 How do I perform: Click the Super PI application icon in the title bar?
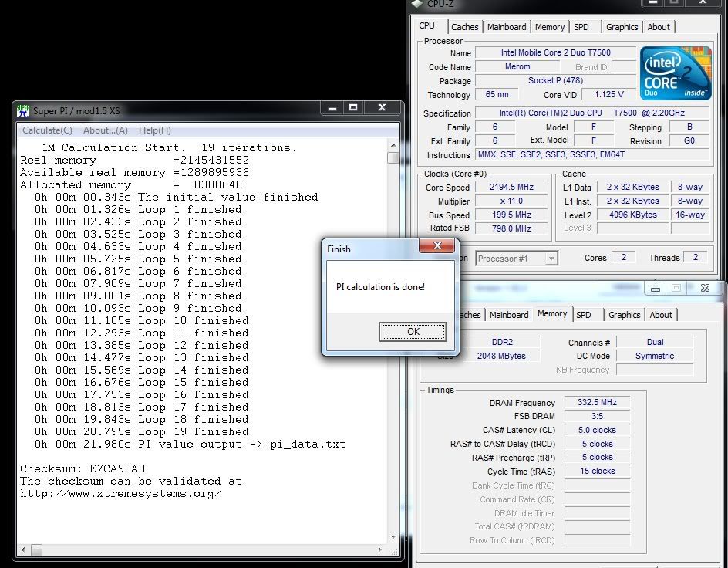click(x=23, y=111)
